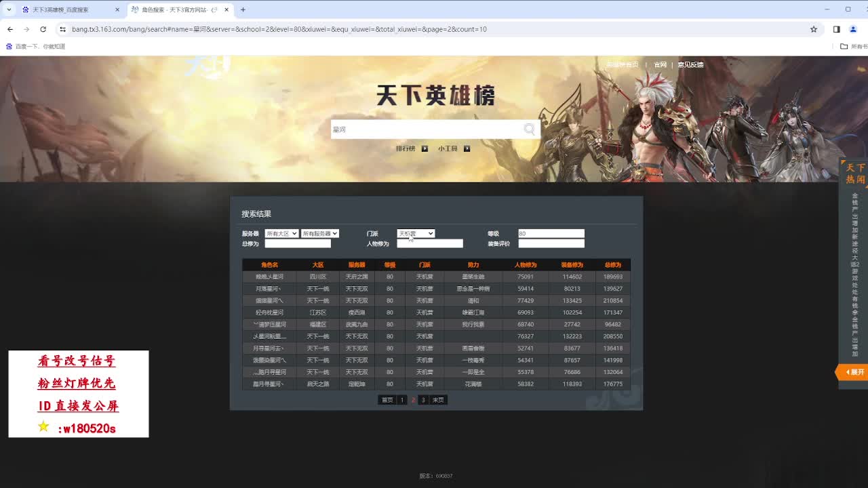Open 所有书签 bookmarks folder
This screenshot has width=868, height=488.
(x=853, y=47)
